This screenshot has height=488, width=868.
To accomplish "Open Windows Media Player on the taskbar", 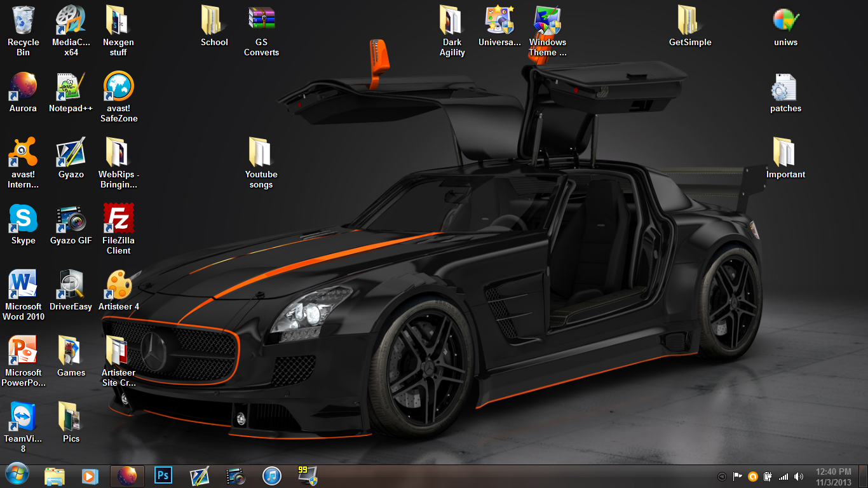I will pos(90,476).
